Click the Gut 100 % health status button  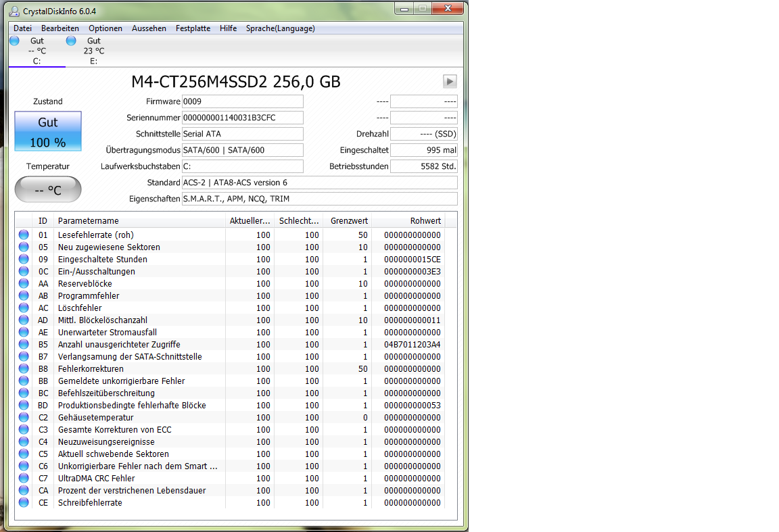pos(48,132)
